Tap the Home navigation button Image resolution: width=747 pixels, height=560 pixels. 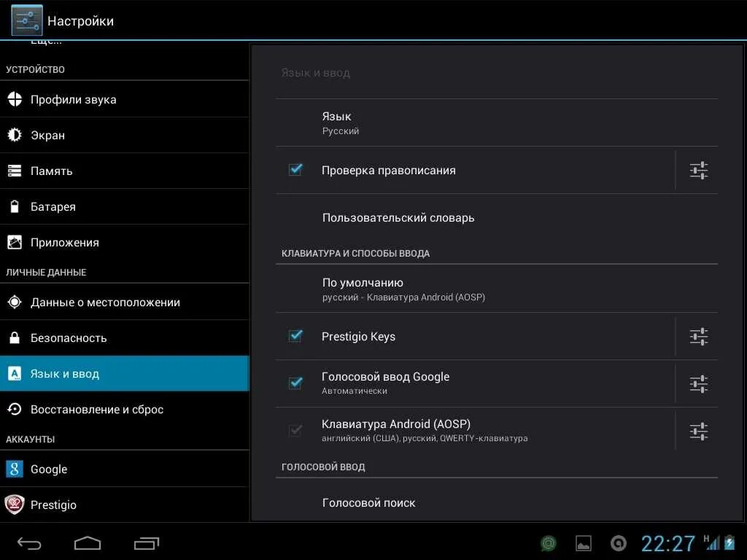[x=88, y=542]
